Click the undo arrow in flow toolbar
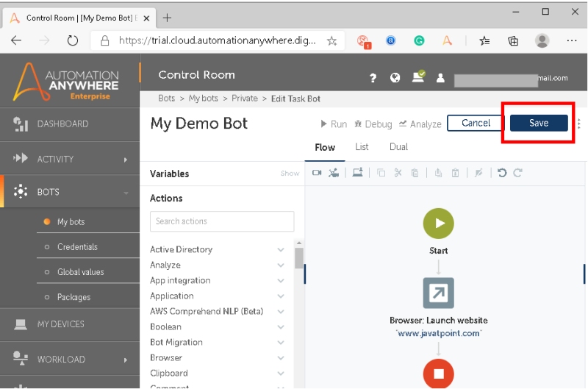 [x=502, y=173]
